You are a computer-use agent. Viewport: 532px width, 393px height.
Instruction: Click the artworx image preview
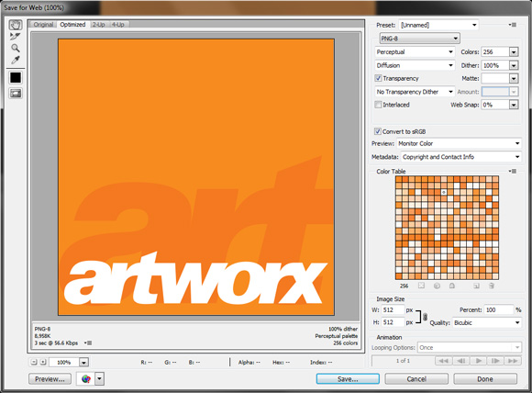coord(196,177)
